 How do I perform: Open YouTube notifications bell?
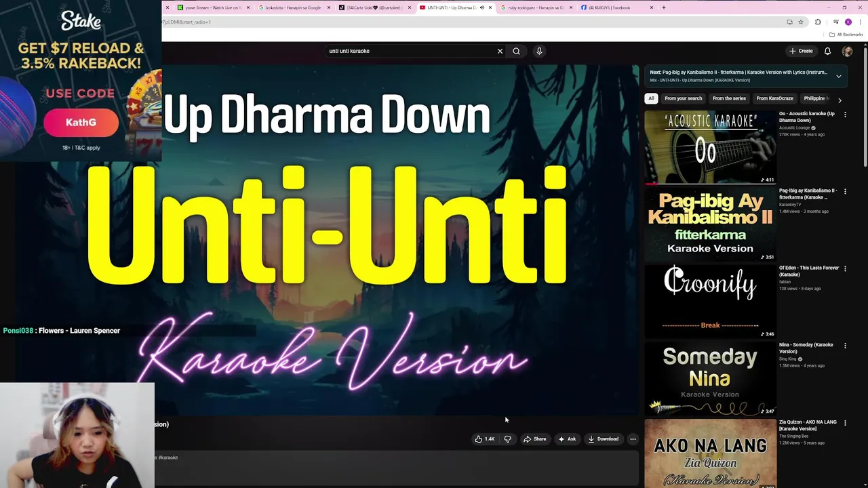pyautogui.click(x=827, y=51)
